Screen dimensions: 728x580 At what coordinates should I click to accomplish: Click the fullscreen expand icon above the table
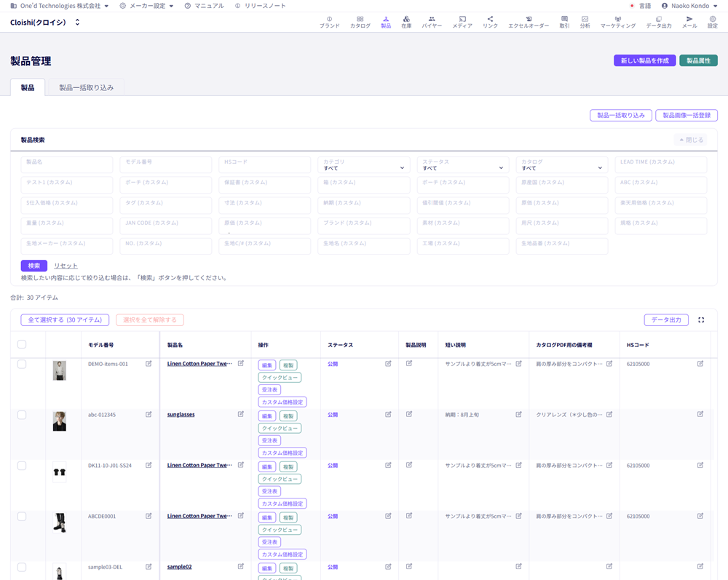point(701,319)
